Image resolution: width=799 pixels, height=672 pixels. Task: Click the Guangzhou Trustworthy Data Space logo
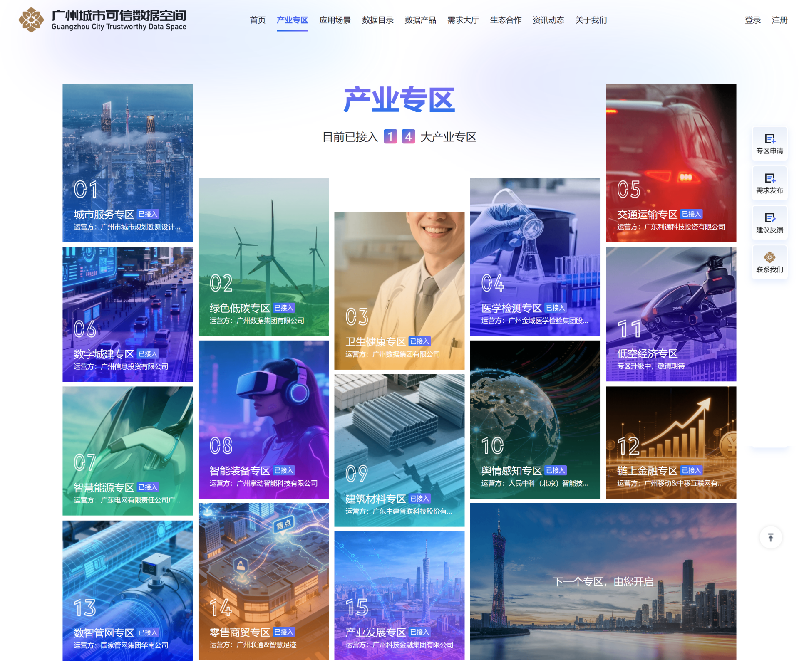tap(102, 20)
